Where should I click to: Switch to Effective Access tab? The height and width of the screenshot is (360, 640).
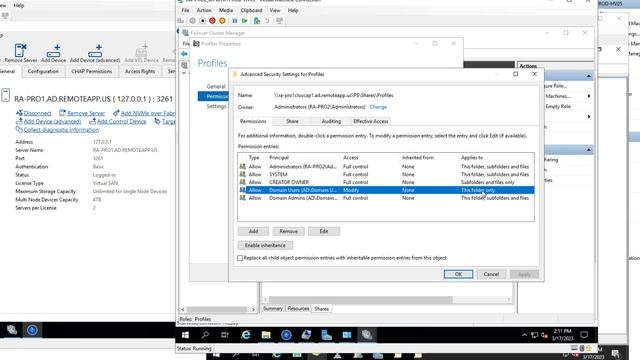pyautogui.click(x=371, y=121)
